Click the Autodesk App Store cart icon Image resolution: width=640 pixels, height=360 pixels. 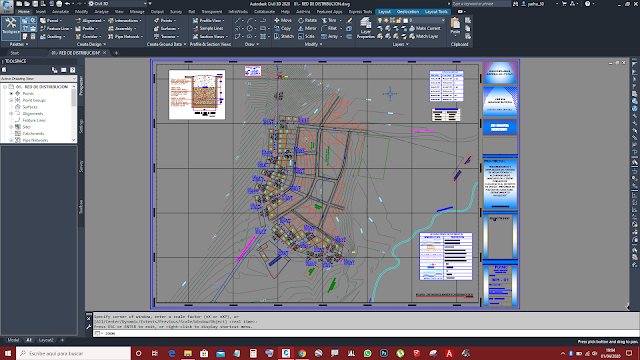[564, 4]
